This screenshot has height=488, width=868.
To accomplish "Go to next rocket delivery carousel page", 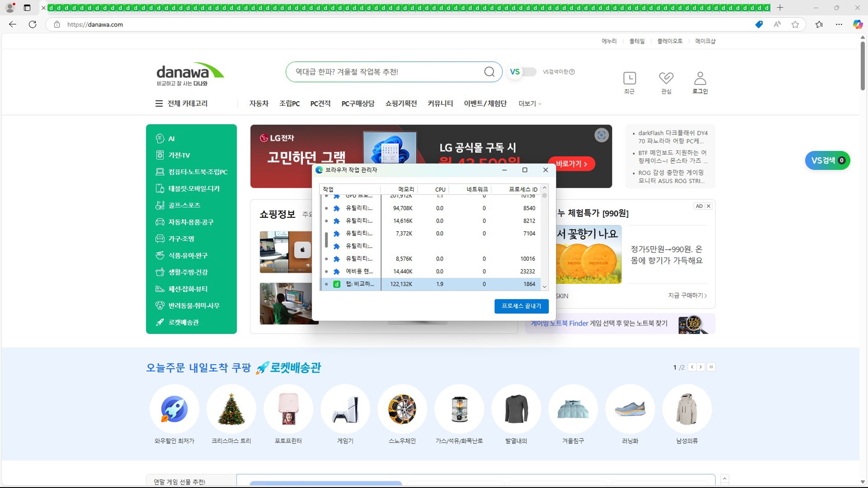I will [700, 367].
